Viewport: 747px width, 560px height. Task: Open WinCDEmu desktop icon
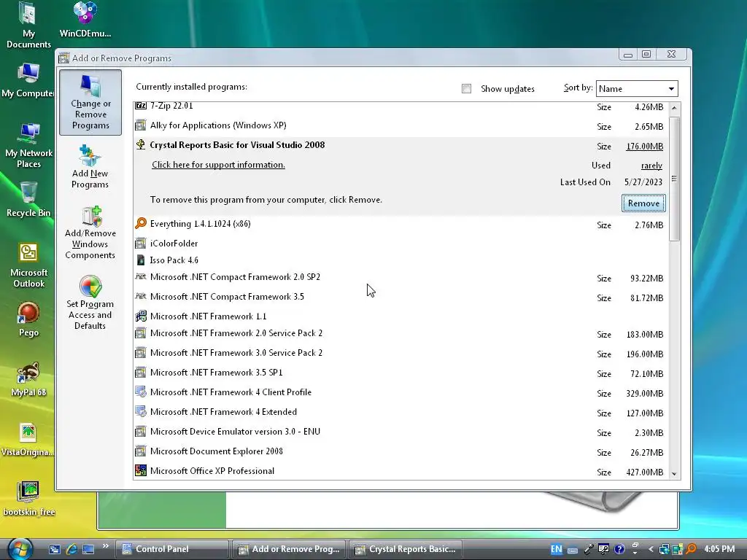(85, 20)
